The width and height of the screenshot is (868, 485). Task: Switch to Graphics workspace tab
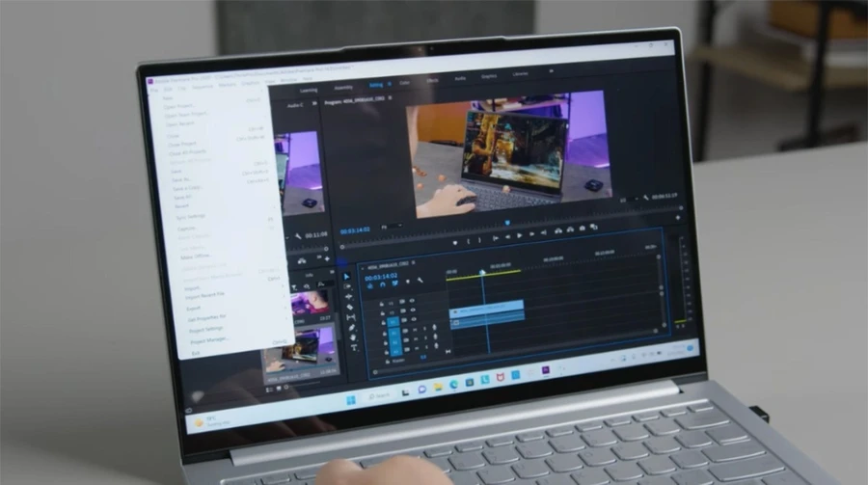pos(489,76)
